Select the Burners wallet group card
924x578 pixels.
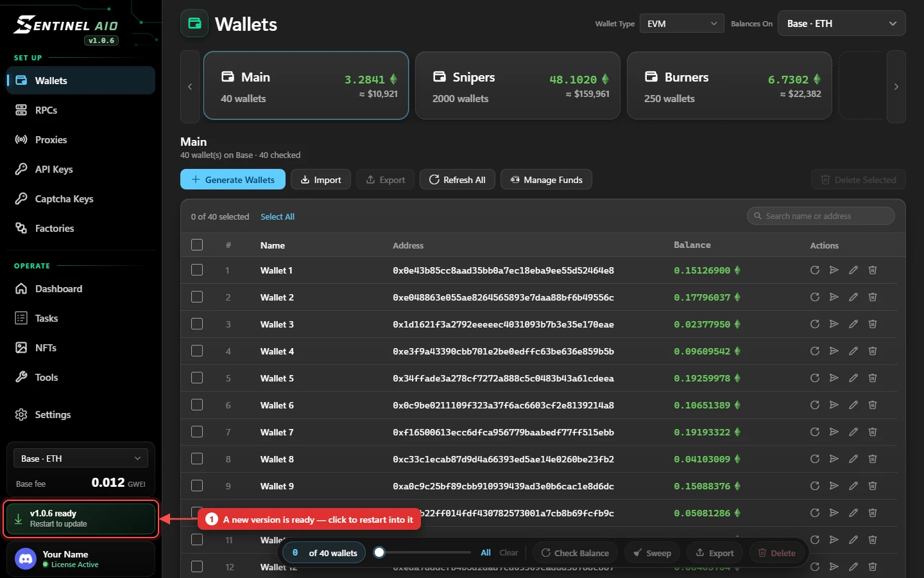coord(730,86)
